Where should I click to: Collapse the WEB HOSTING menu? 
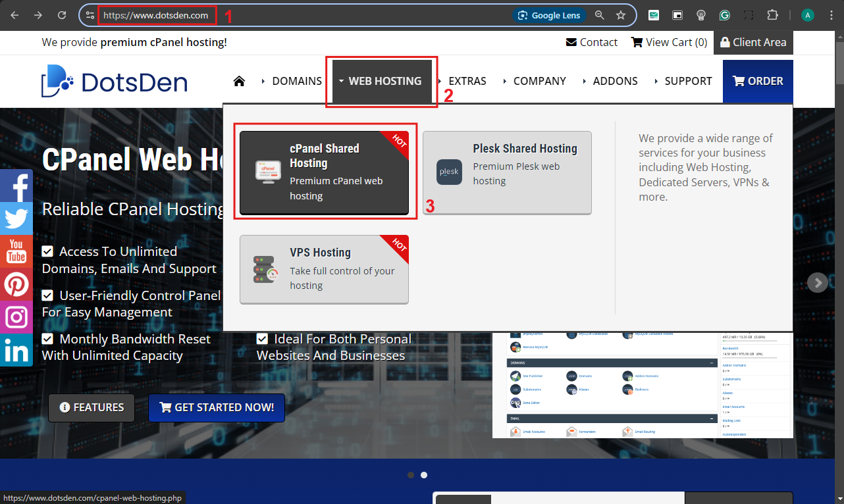click(382, 81)
